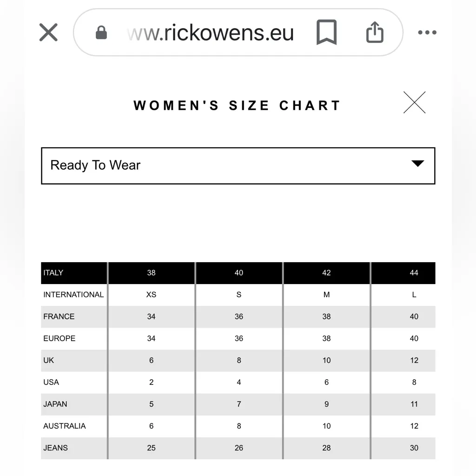The image size is (476, 476).
Task: Tap the share icon beside the bookmark
Action: click(x=374, y=32)
